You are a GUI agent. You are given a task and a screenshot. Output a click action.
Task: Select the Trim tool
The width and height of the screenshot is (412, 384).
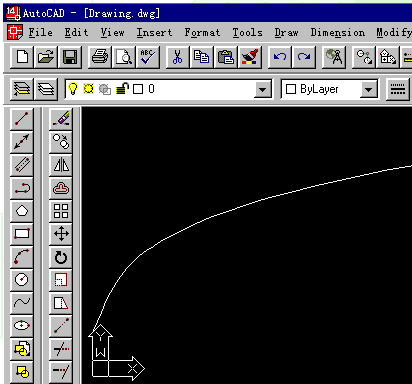[61, 349]
